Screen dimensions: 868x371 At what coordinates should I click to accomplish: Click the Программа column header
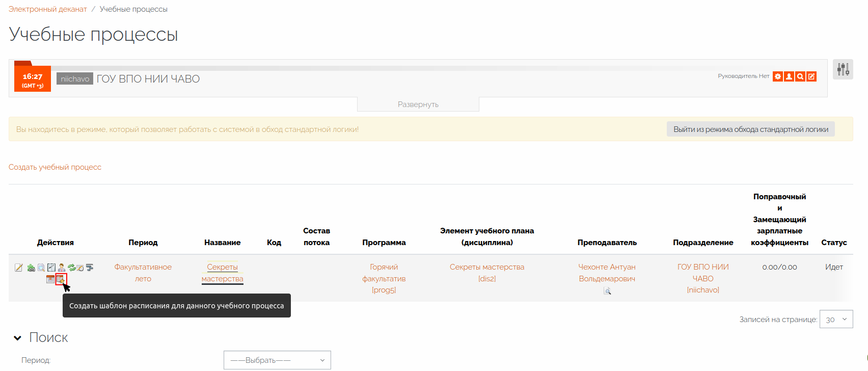click(384, 243)
